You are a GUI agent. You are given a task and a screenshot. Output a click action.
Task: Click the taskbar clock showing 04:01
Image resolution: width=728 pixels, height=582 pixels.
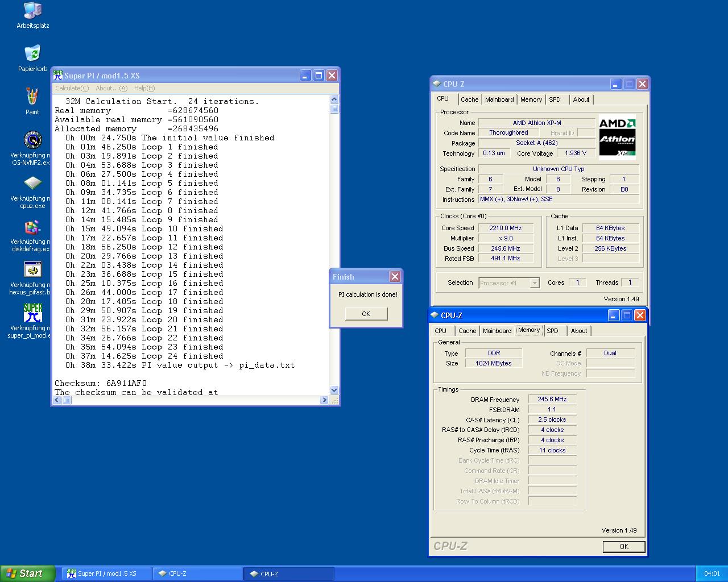click(712, 573)
